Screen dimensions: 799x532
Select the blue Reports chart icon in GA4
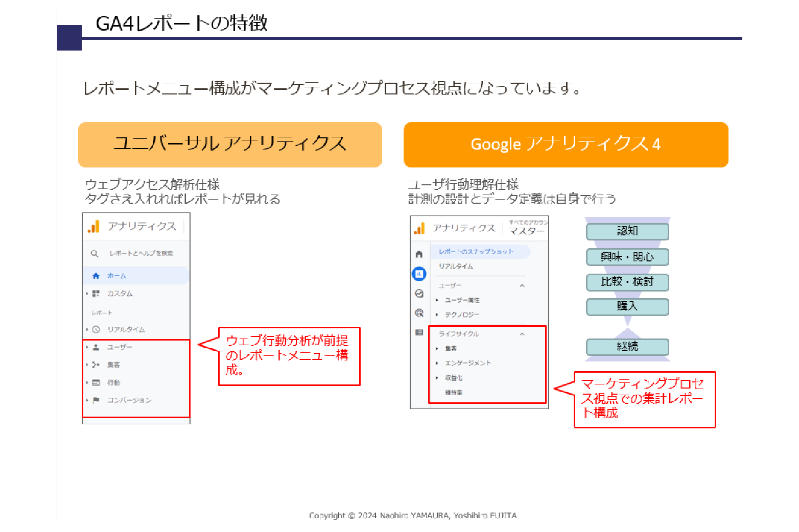(x=419, y=274)
